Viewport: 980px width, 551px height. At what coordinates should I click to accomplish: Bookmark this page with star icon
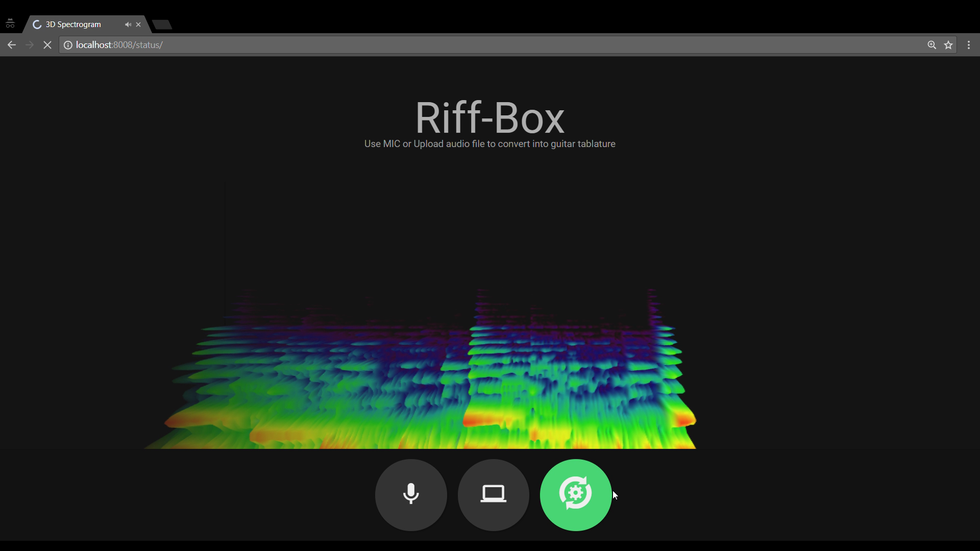[948, 45]
